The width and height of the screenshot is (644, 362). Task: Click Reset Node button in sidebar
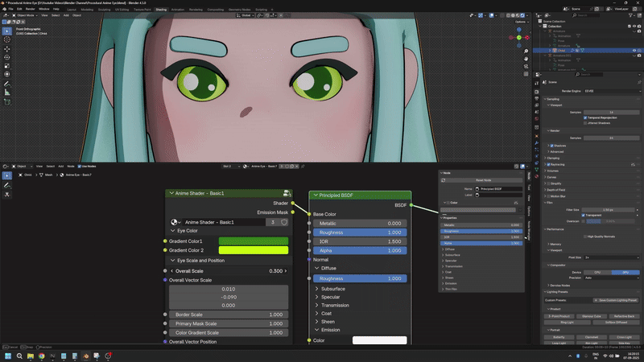pos(484,180)
